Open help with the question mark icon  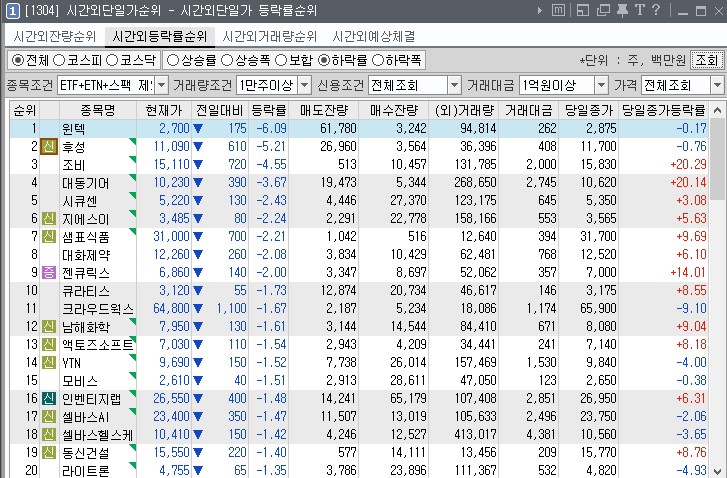(656, 10)
